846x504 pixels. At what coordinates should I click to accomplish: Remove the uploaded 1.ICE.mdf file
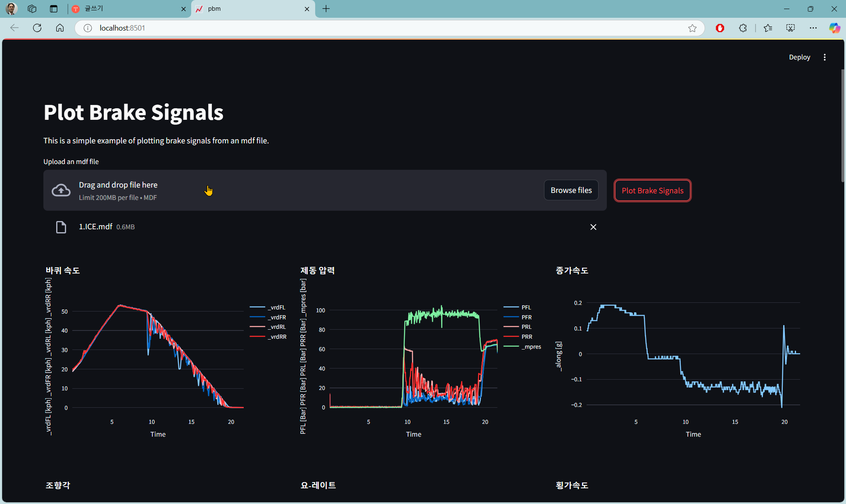[x=593, y=227]
